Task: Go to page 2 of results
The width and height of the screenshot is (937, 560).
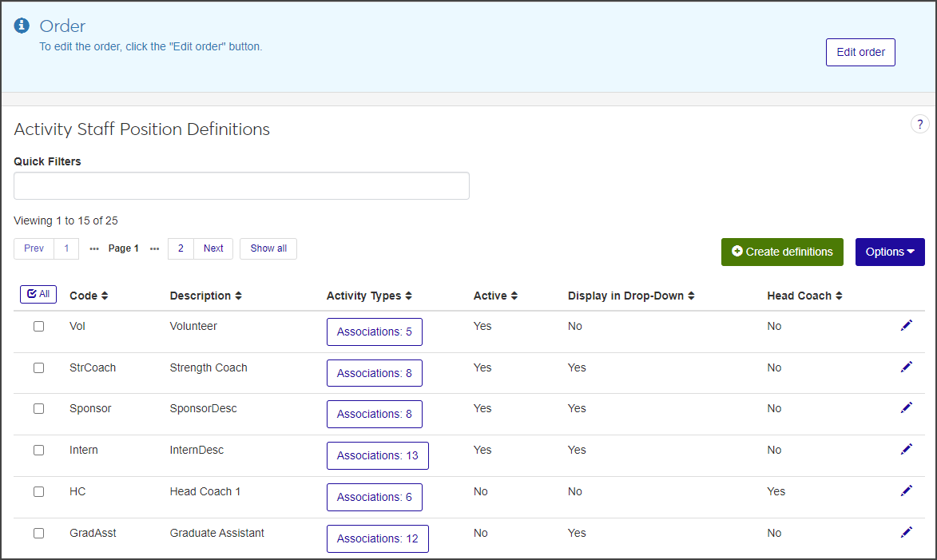Action: (x=181, y=248)
